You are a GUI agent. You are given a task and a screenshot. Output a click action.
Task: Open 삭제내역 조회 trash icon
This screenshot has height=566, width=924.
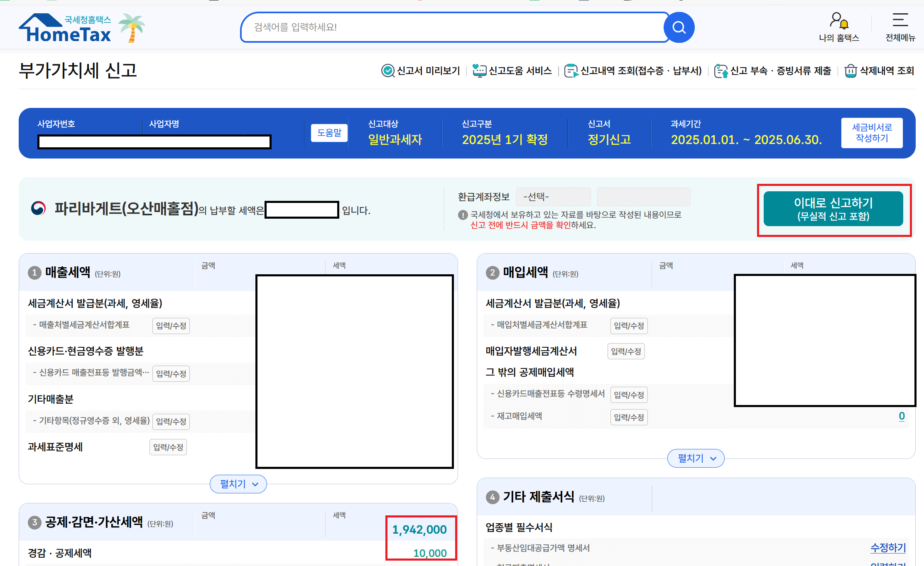(x=850, y=71)
